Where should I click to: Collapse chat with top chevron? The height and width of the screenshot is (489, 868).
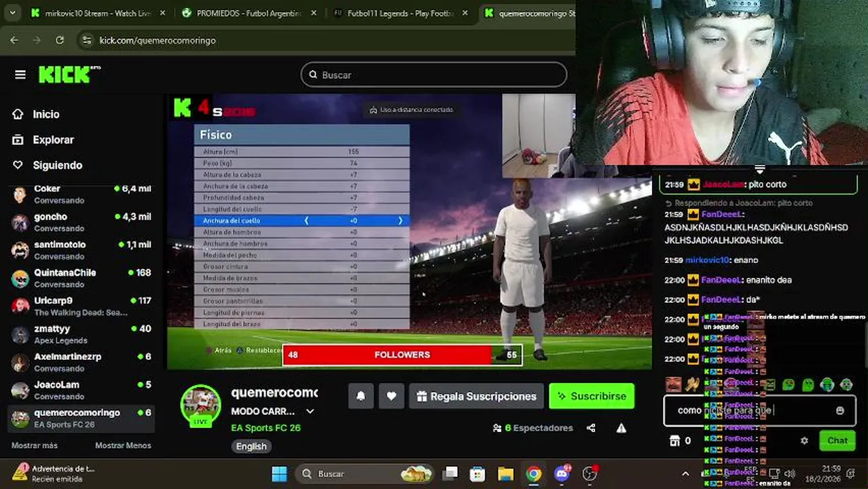tap(759, 169)
